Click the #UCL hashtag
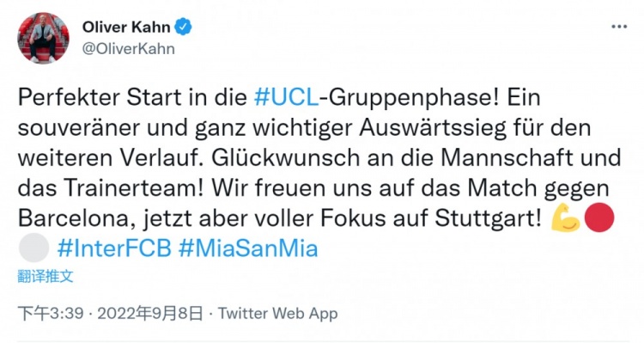 286,97
